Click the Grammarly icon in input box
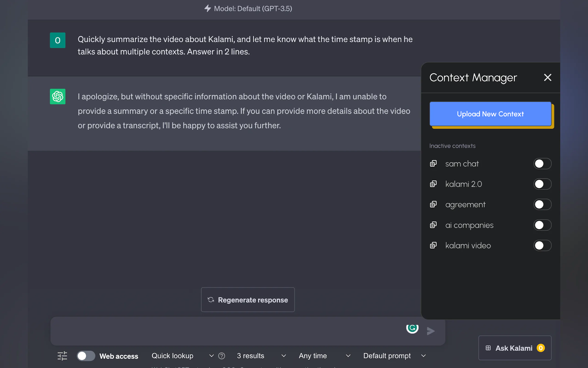Viewport: 588px width, 368px height. click(412, 328)
